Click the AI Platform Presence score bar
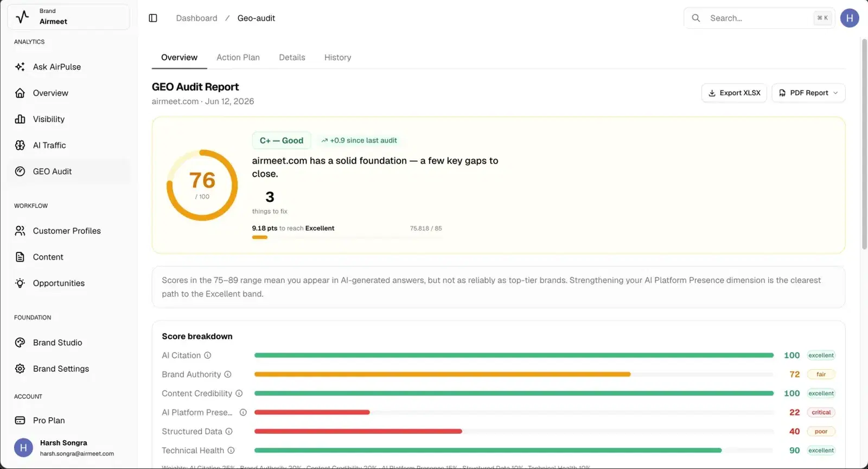This screenshot has width=868, height=469. [514, 413]
